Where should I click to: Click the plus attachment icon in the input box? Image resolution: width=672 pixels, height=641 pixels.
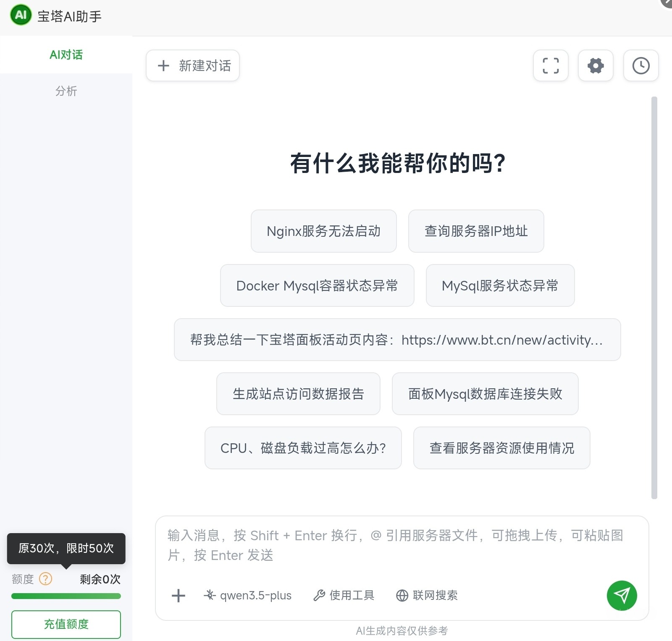pyautogui.click(x=178, y=595)
